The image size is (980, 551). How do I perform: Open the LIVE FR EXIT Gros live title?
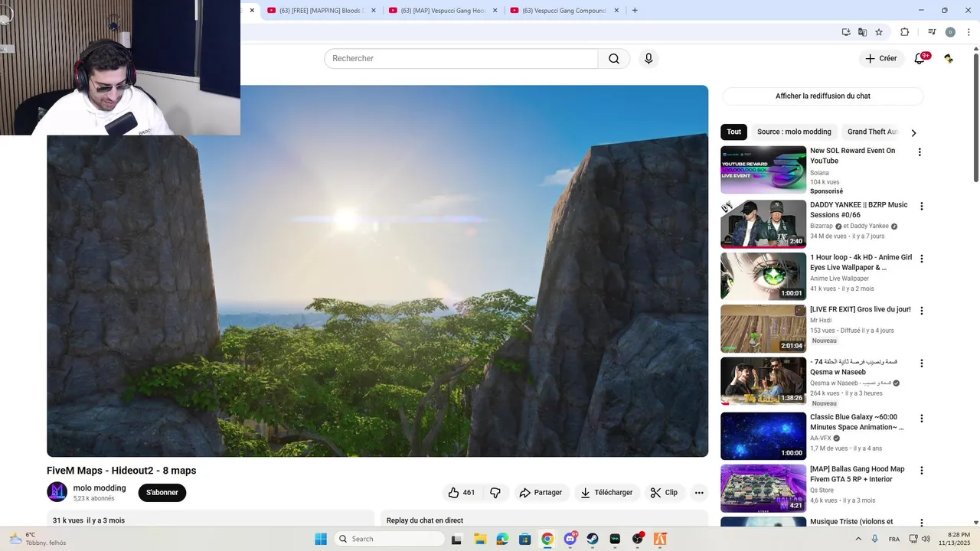click(861, 310)
